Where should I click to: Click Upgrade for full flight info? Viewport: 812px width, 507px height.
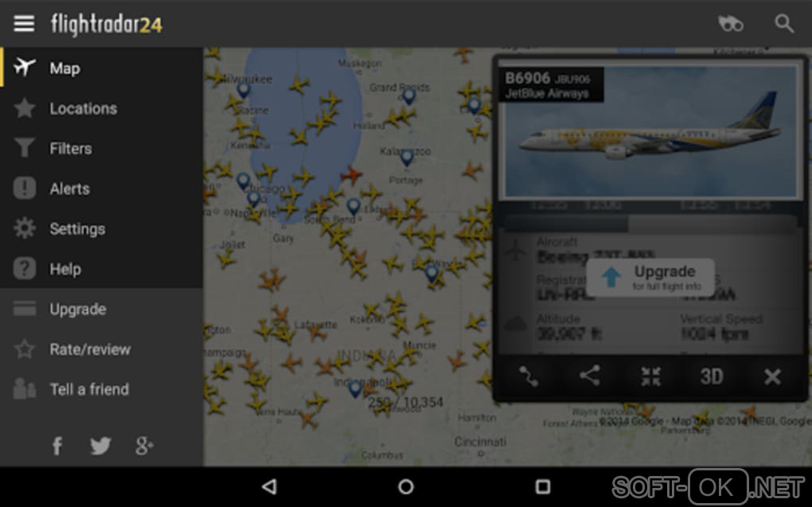tap(650, 278)
